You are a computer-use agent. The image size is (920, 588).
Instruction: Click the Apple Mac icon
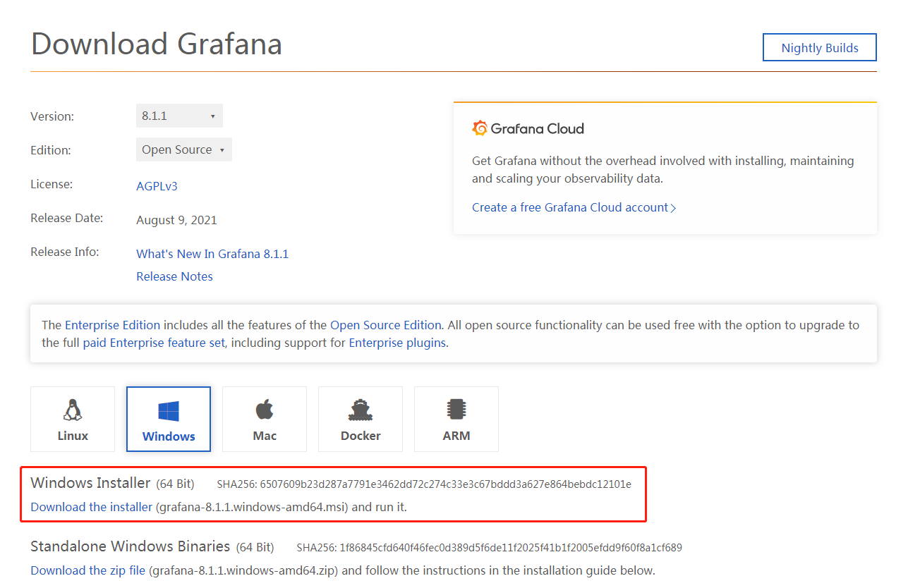tap(265, 410)
